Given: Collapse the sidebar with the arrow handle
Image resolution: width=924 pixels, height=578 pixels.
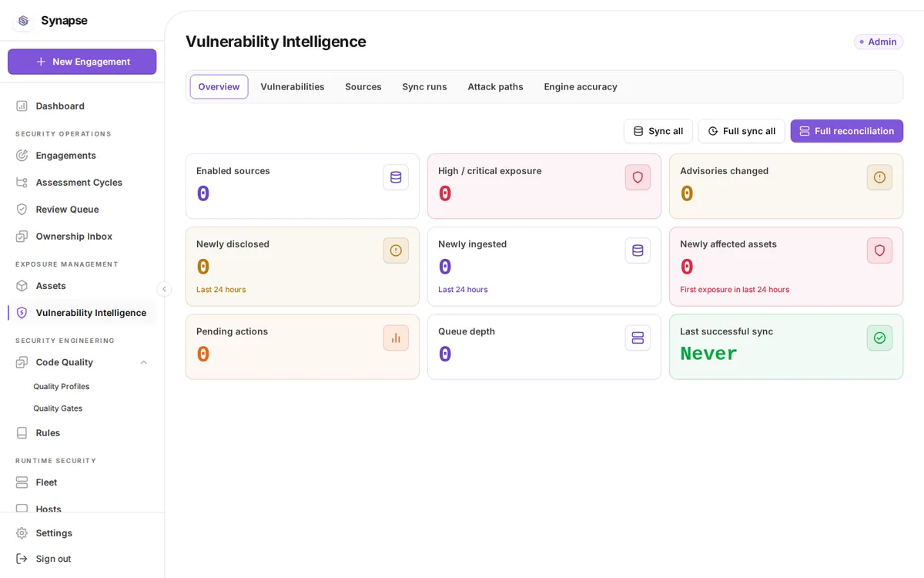Looking at the screenshot, I should pyautogui.click(x=164, y=289).
